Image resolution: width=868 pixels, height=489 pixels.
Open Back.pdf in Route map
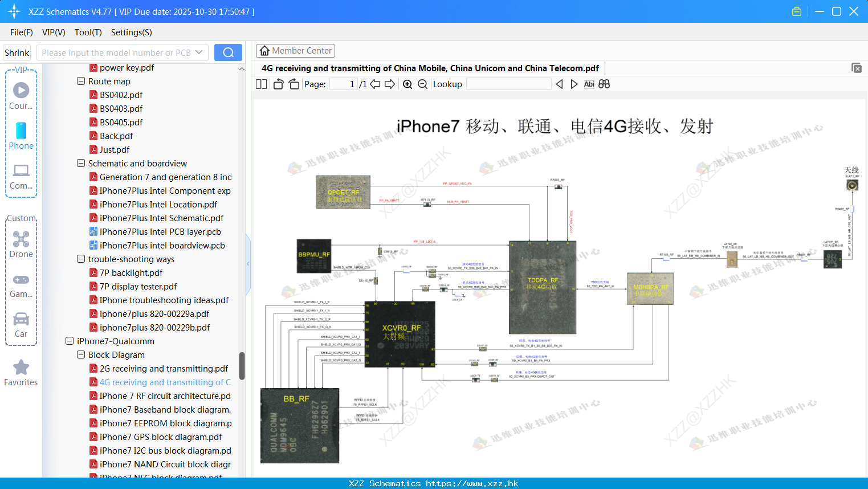tap(116, 136)
